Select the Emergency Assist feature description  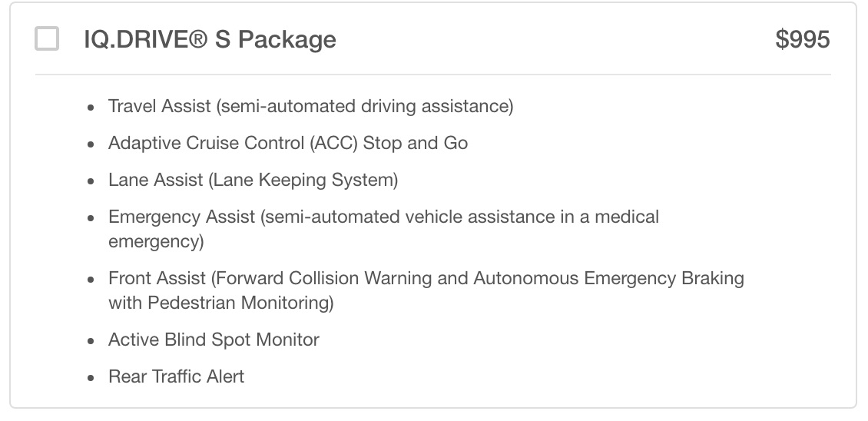click(383, 217)
